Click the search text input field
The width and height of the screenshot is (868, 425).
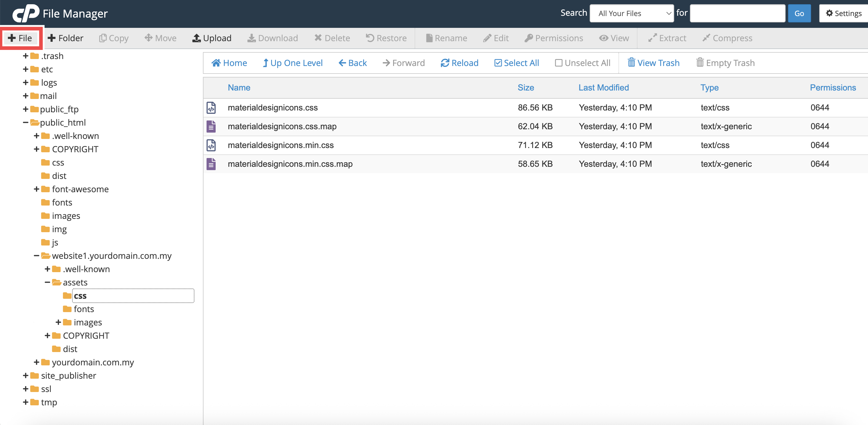coord(737,14)
